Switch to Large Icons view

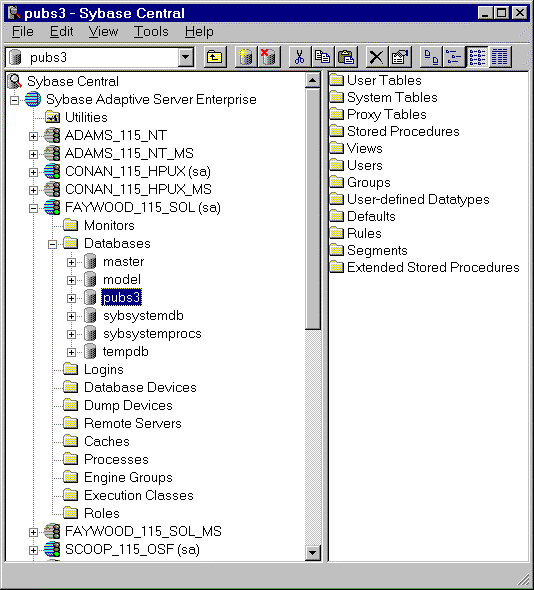tap(431, 57)
